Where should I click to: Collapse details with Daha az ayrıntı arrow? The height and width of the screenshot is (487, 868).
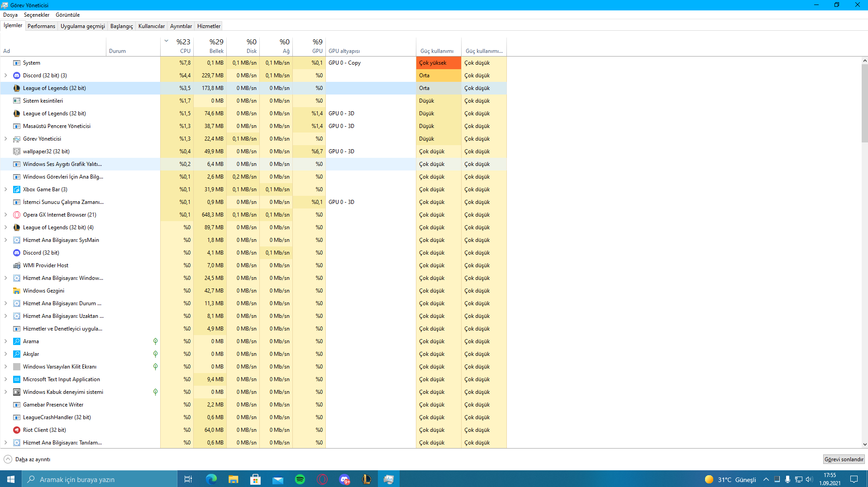tap(8, 459)
